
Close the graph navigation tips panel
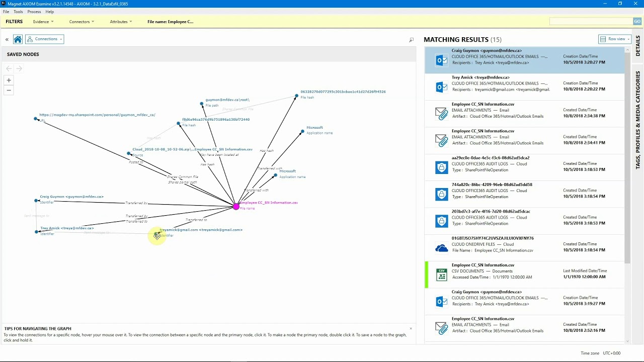[411, 328]
